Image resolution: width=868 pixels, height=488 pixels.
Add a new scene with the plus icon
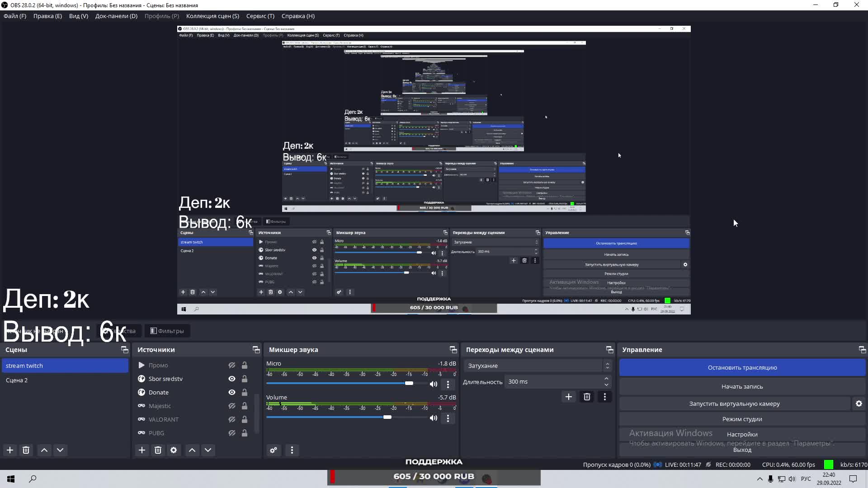pyautogui.click(x=10, y=450)
